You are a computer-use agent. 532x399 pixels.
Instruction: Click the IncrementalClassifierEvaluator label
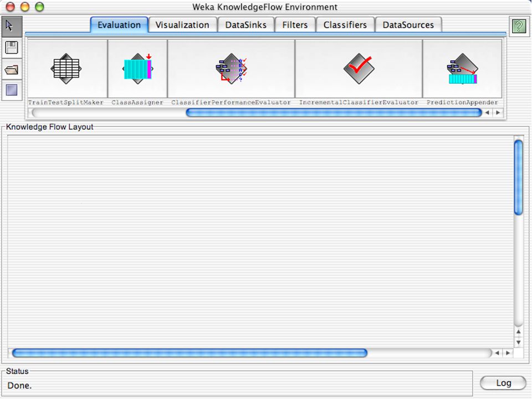coord(359,103)
